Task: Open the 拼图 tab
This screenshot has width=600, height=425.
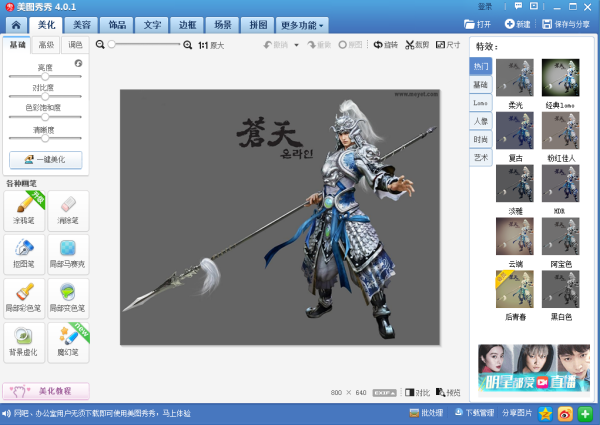Action: point(258,25)
